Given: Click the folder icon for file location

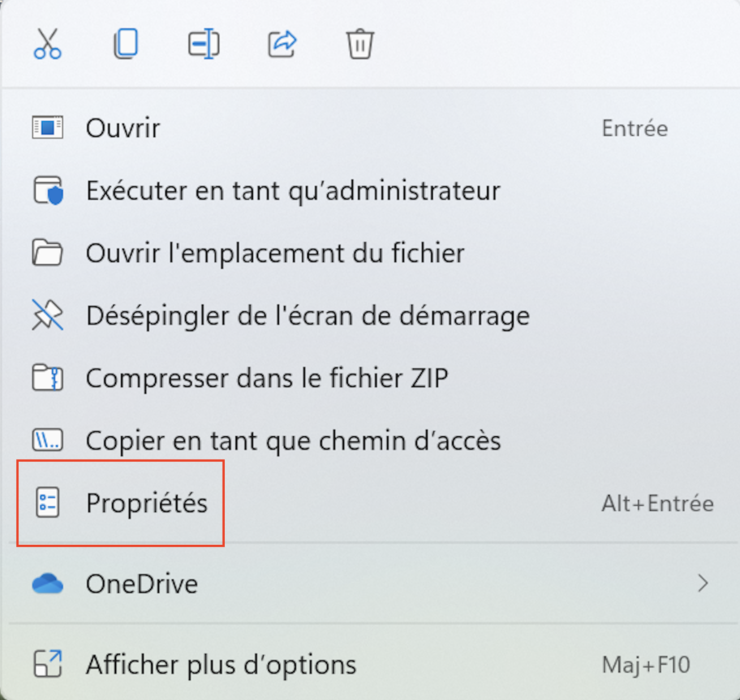Looking at the screenshot, I should point(48,253).
